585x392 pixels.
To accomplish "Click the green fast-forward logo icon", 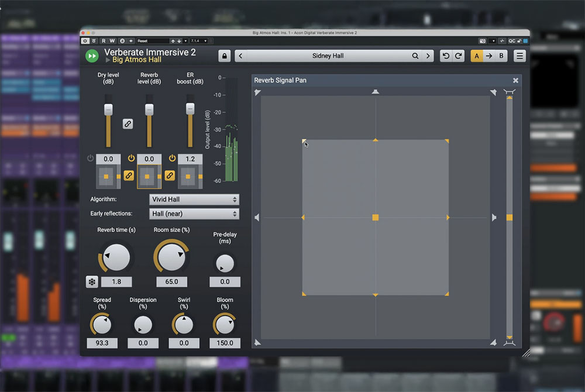I will pyautogui.click(x=92, y=56).
